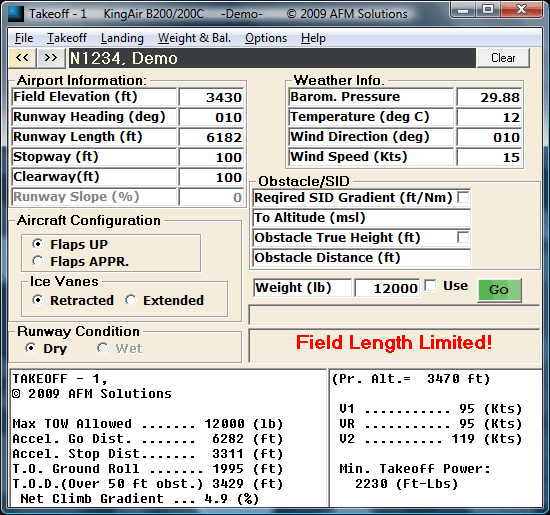Click the Field Length Limited! warning
The height and width of the screenshot is (515, 550).
[394, 342]
